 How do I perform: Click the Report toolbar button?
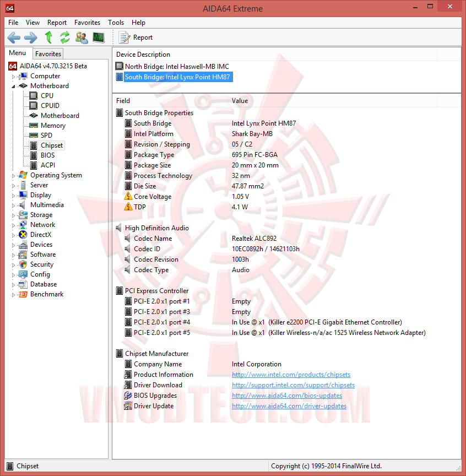[x=136, y=37]
